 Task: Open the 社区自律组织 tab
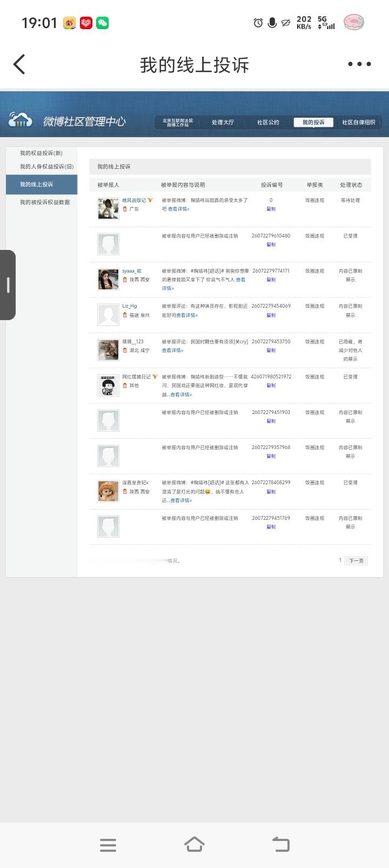[359, 123]
